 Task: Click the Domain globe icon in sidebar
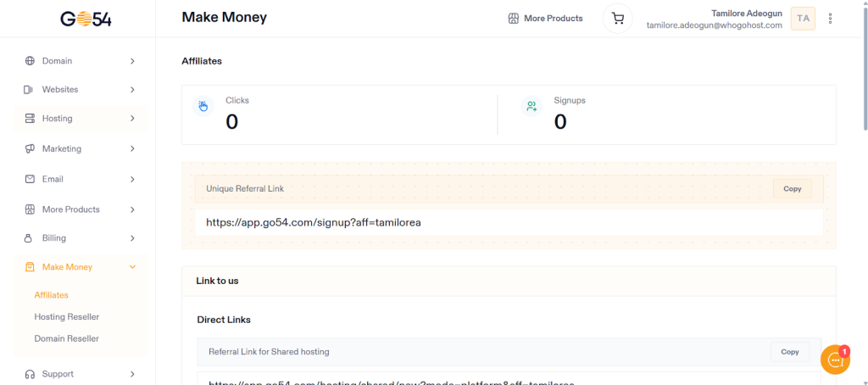click(30, 61)
